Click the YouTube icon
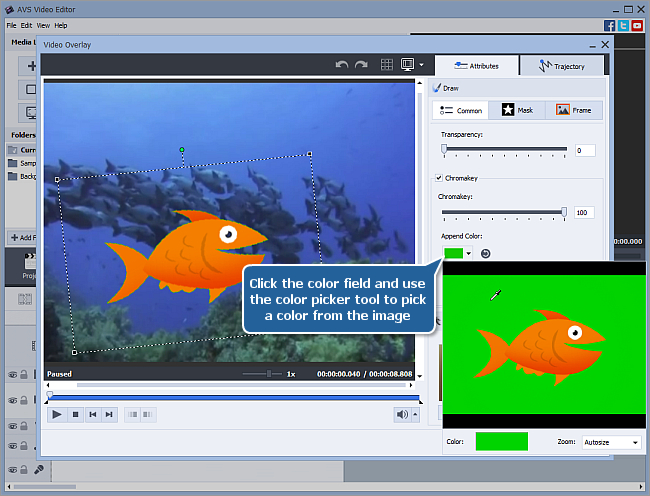 pyautogui.click(x=637, y=26)
